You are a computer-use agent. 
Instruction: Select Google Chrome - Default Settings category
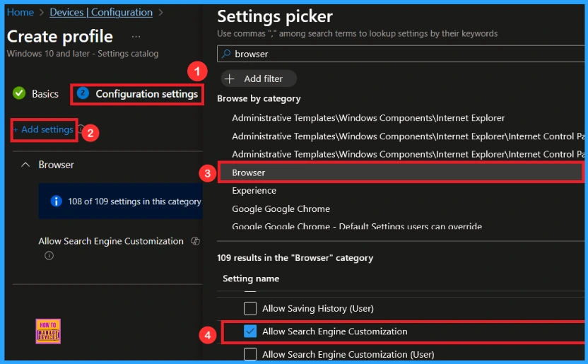357,226
